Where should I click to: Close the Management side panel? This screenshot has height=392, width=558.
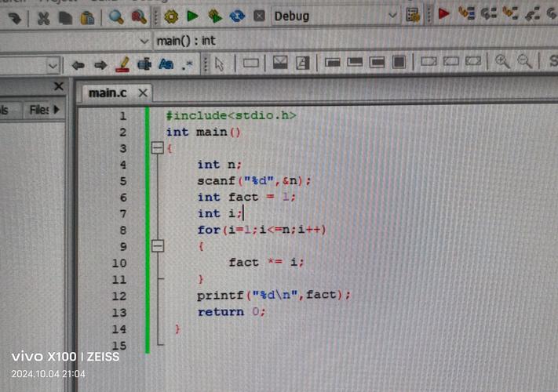click(x=59, y=86)
